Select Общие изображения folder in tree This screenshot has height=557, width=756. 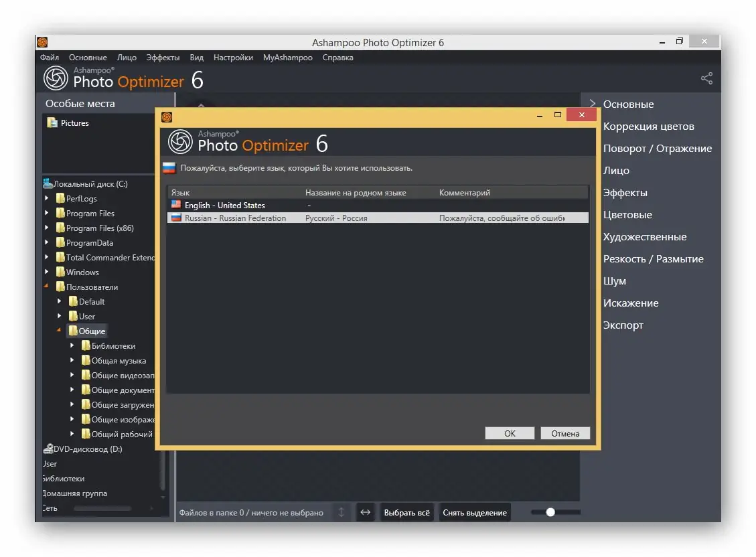point(123,419)
